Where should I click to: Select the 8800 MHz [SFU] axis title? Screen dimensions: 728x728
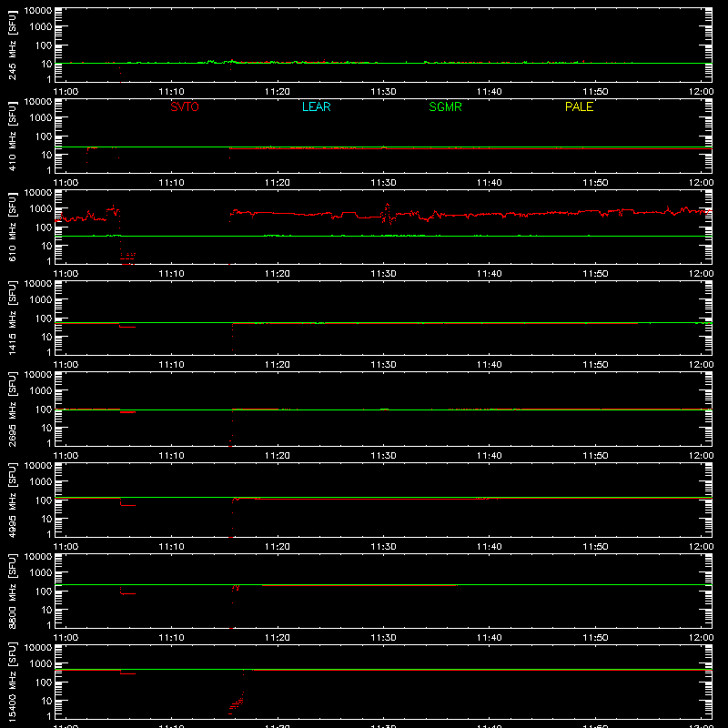[x=12, y=591]
